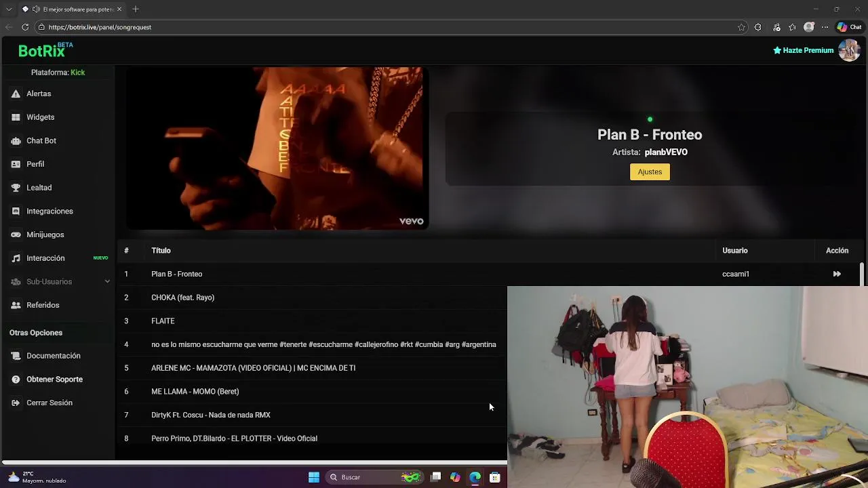Open the Documentación icon
The width and height of the screenshot is (868, 488).
(16, 356)
